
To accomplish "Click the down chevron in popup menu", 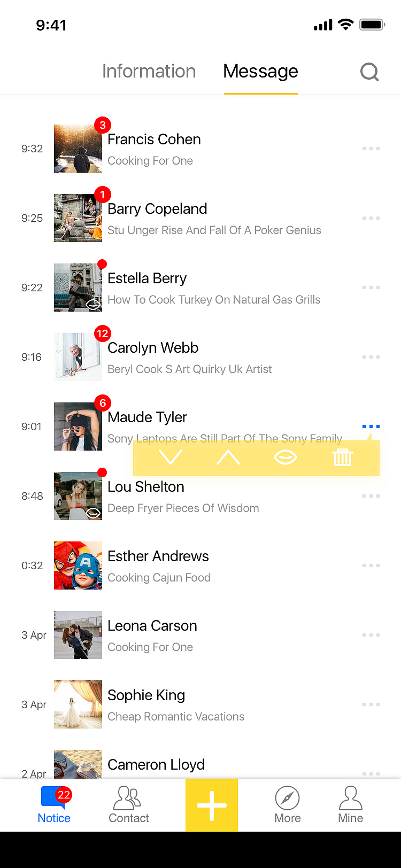I will tap(171, 458).
